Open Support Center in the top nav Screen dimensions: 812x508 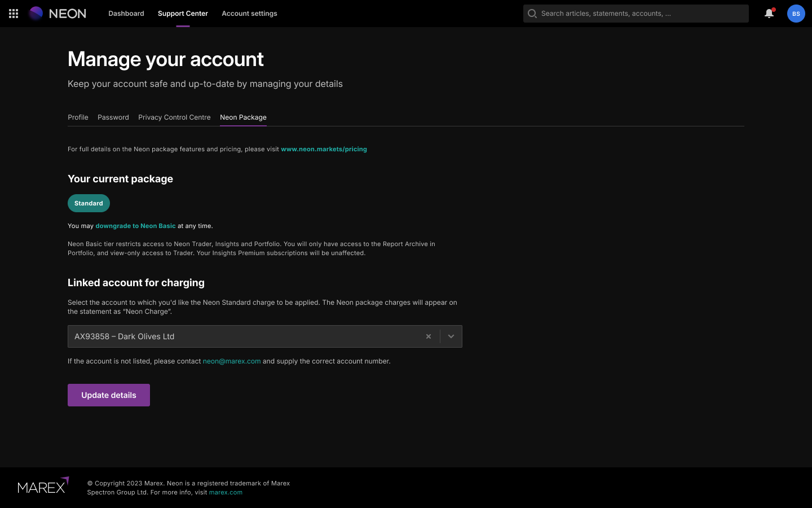point(183,14)
